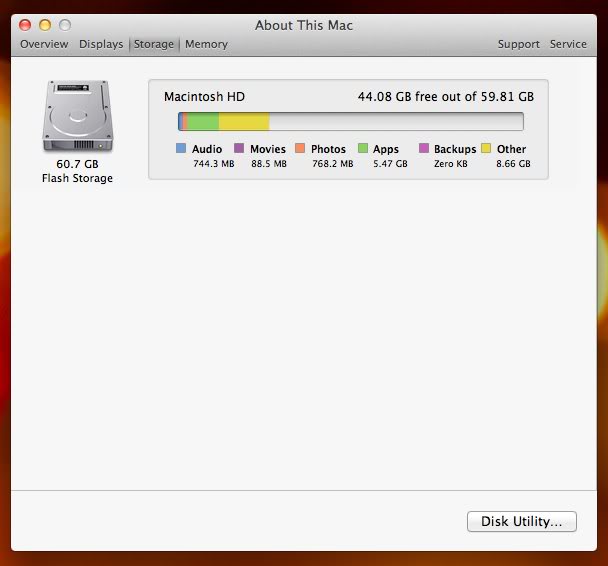This screenshot has width=608, height=566.
Task: Select the Storage tab
Action: point(154,44)
